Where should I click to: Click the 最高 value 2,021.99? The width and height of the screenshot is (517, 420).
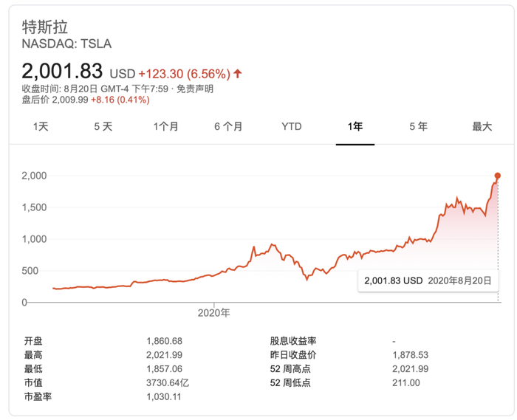click(x=164, y=355)
